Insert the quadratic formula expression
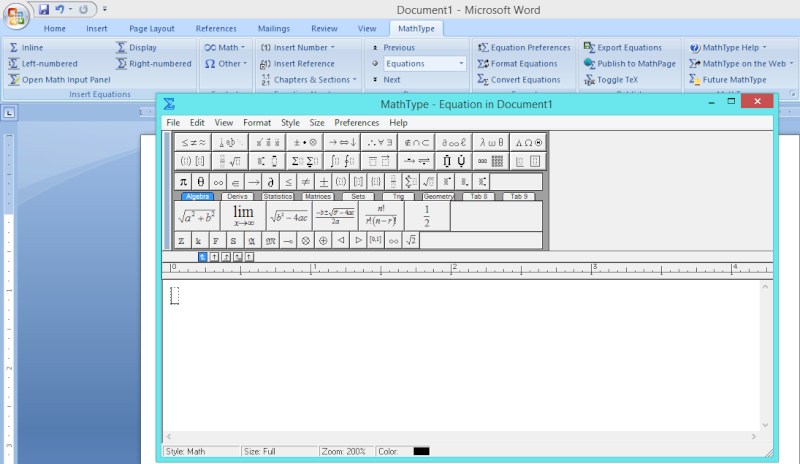Image resolution: width=800 pixels, height=464 pixels. click(335, 216)
